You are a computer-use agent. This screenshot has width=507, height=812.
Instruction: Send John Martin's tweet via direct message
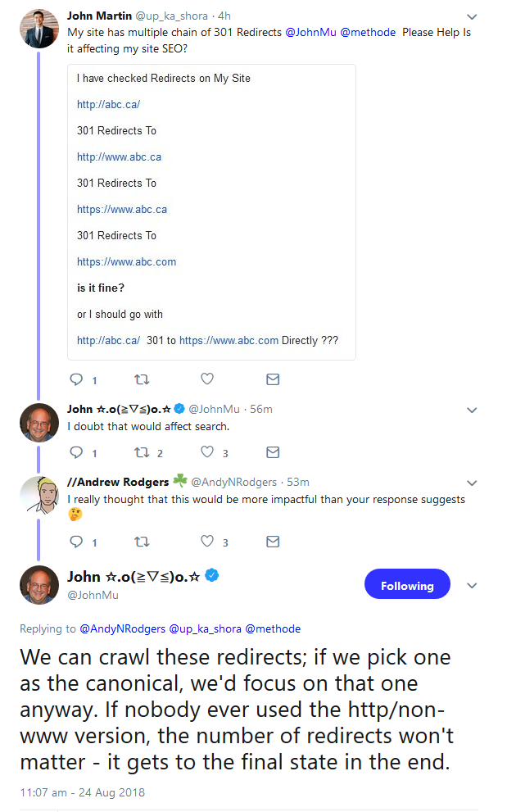point(273,379)
